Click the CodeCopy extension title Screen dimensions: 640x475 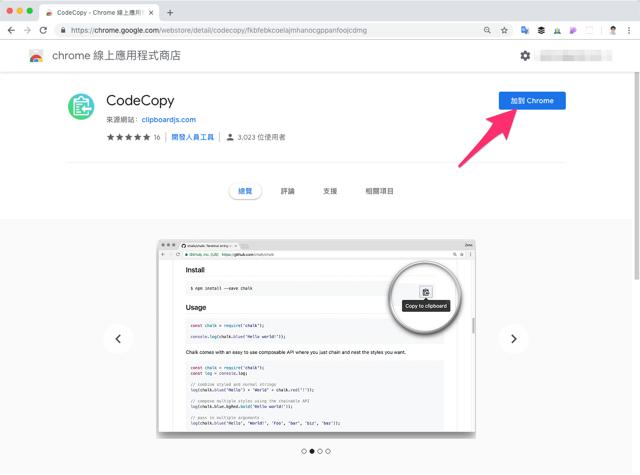(140, 100)
